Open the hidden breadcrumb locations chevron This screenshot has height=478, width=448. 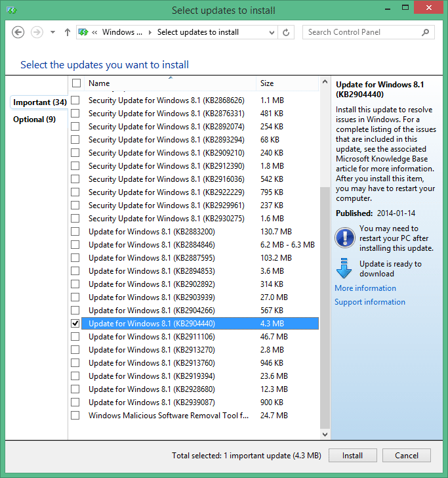[x=94, y=32]
